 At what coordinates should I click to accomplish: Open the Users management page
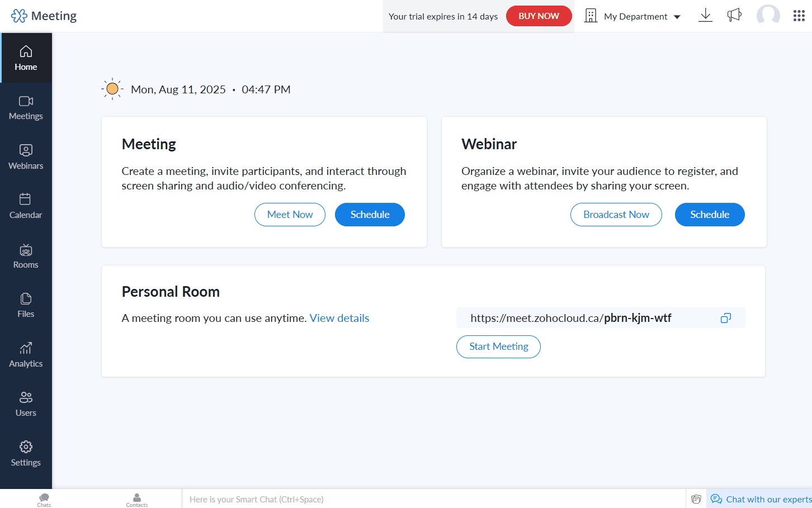coord(26,404)
